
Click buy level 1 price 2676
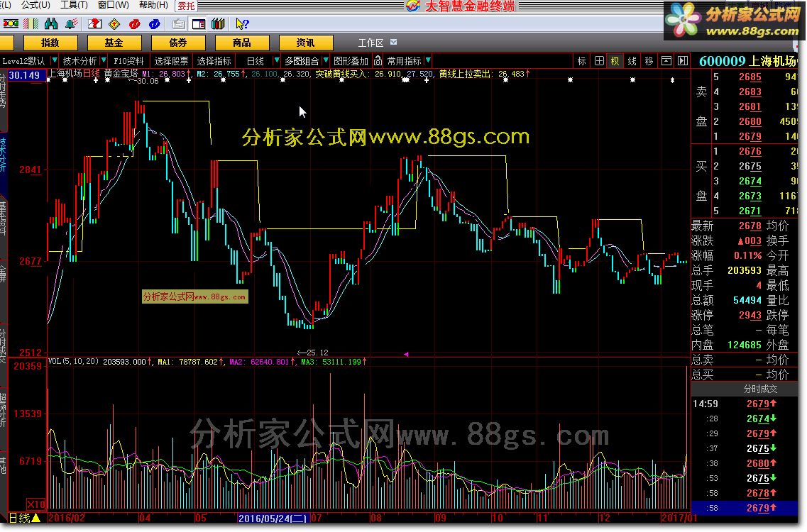(x=750, y=151)
